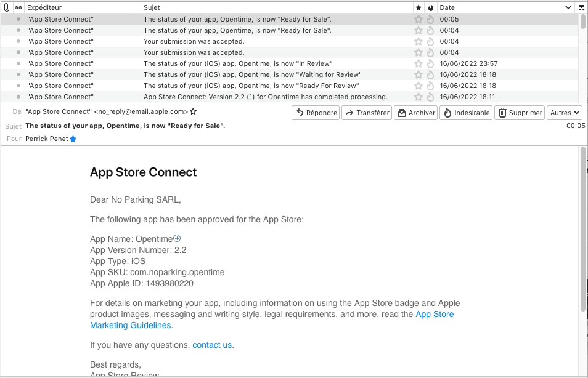588x378 pixels.
Task: Click the 00:05 timestamp in the message header
Action: pyautogui.click(x=576, y=126)
